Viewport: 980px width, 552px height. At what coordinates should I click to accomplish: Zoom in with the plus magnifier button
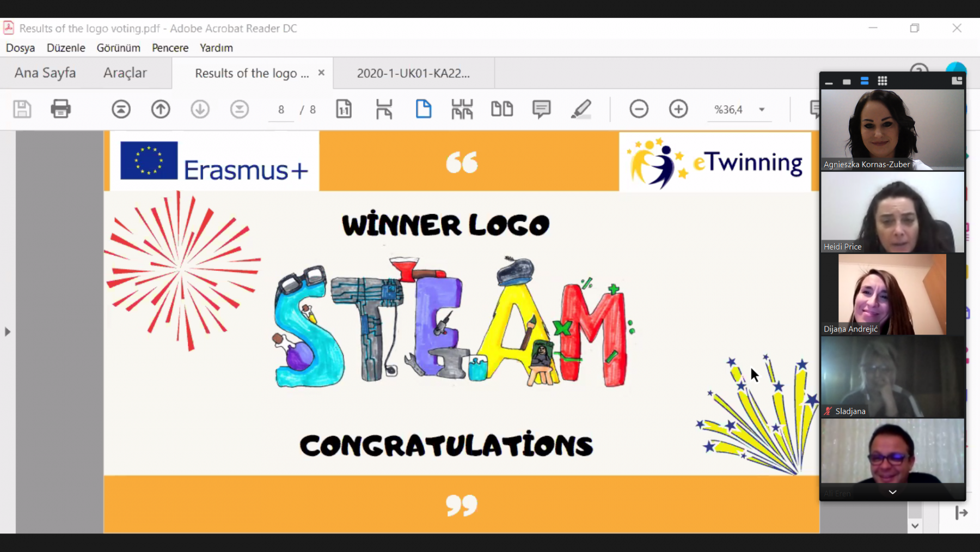pos(678,109)
